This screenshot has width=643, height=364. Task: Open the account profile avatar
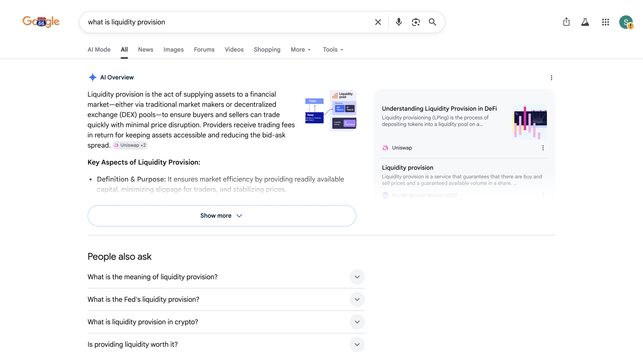(x=626, y=22)
